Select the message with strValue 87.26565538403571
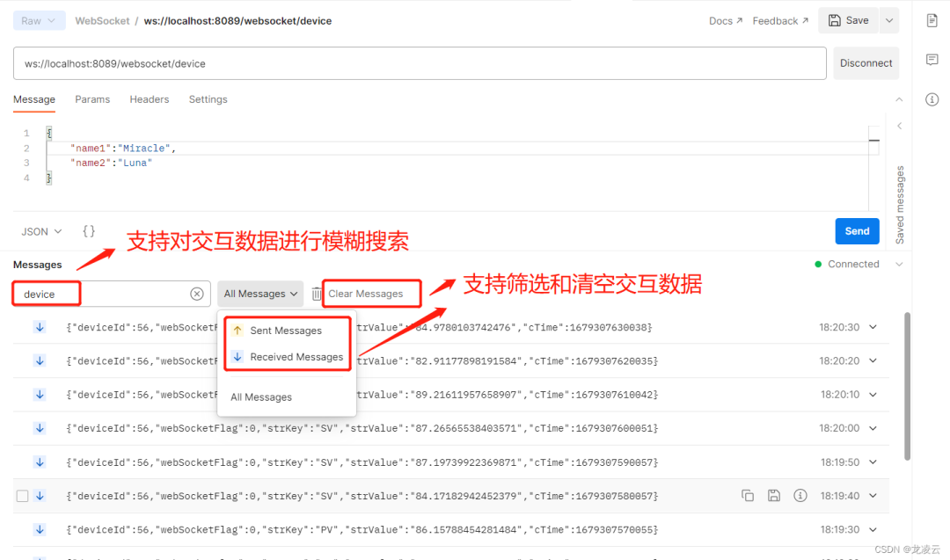This screenshot has height=560, width=950. (450, 428)
